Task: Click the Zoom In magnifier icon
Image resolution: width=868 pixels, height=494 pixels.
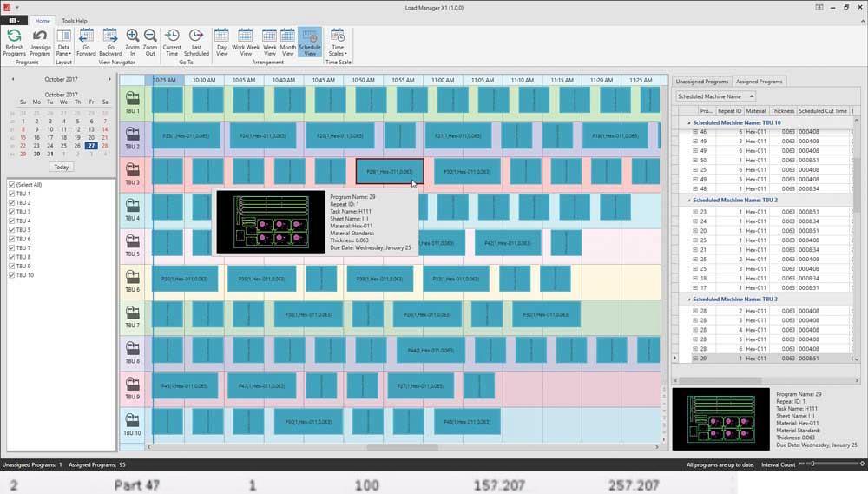Action: point(132,36)
